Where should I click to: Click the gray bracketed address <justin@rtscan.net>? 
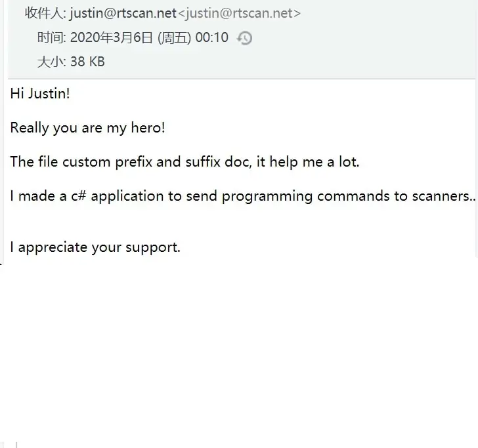[240, 12]
